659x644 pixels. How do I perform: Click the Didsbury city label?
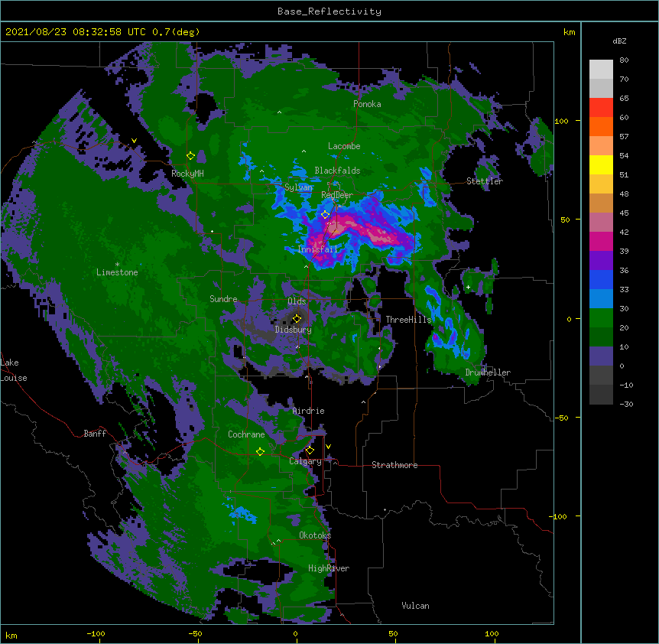pos(294,330)
